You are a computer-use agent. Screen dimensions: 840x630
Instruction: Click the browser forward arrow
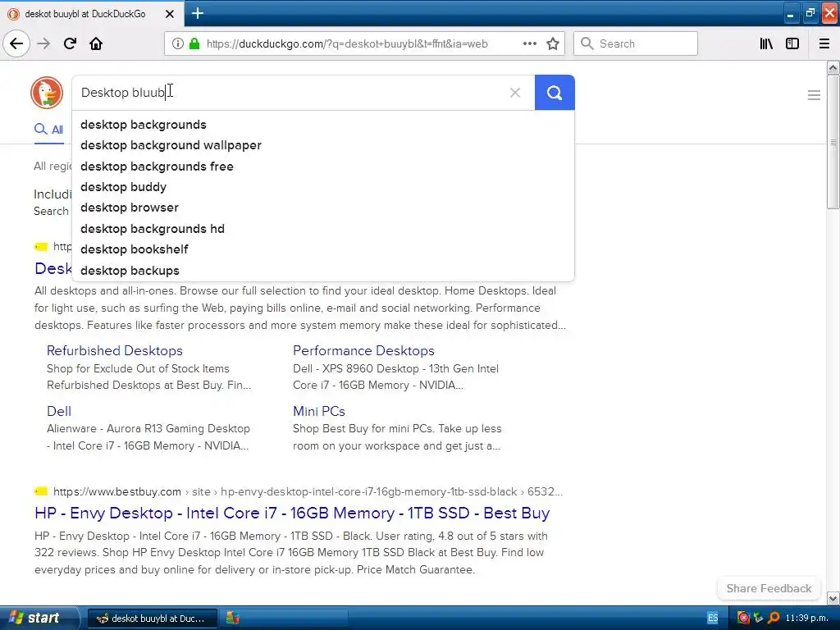(x=43, y=43)
